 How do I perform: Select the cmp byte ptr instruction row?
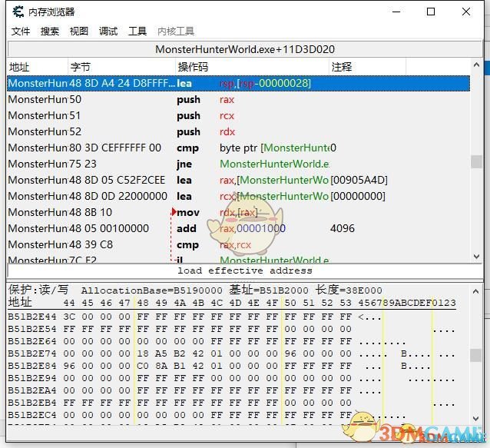tap(238, 148)
